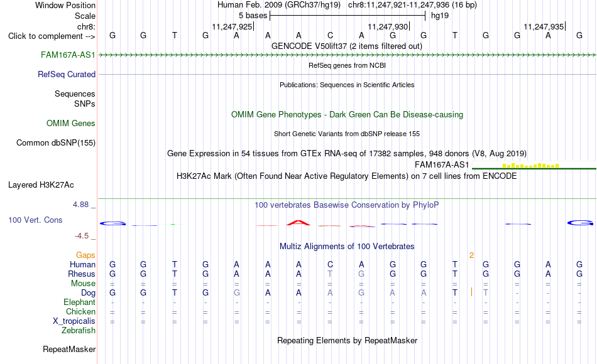Click 'Gene Expression in 54 tissues from GTEx' title

point(347,153)
